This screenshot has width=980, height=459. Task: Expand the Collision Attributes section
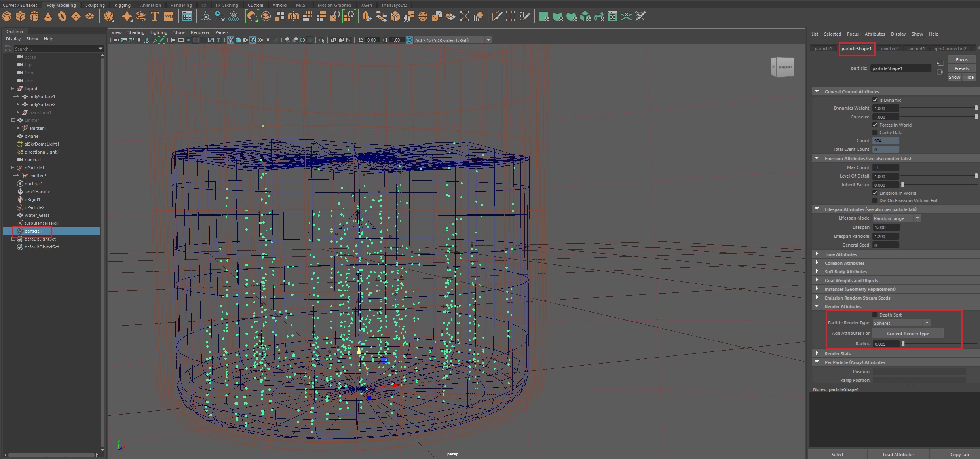click(x=817, y=263)
